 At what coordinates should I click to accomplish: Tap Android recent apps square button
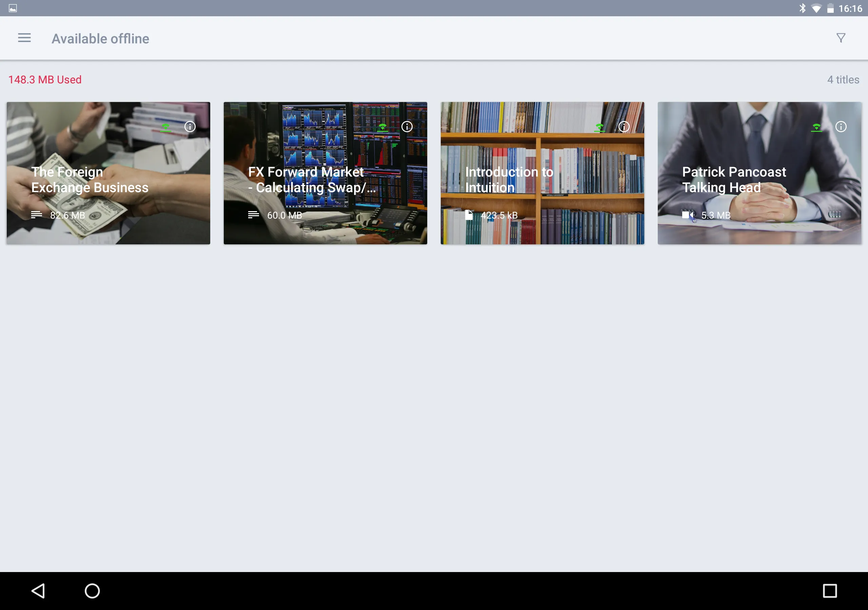coord(830,591)
